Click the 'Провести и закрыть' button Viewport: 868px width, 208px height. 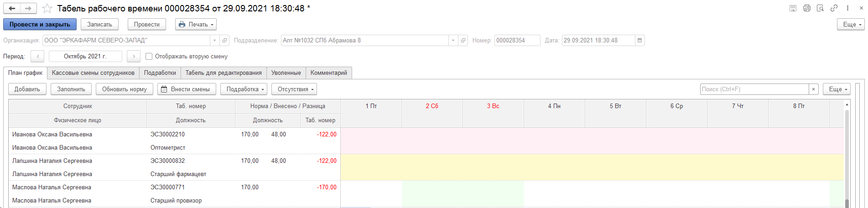(40, 25)
